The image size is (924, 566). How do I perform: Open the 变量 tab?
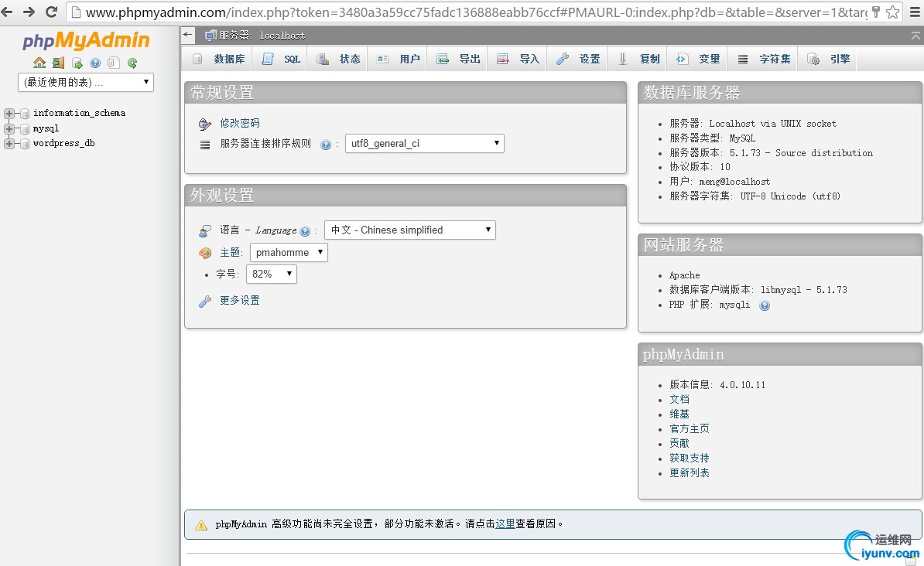tap(698, 59)
